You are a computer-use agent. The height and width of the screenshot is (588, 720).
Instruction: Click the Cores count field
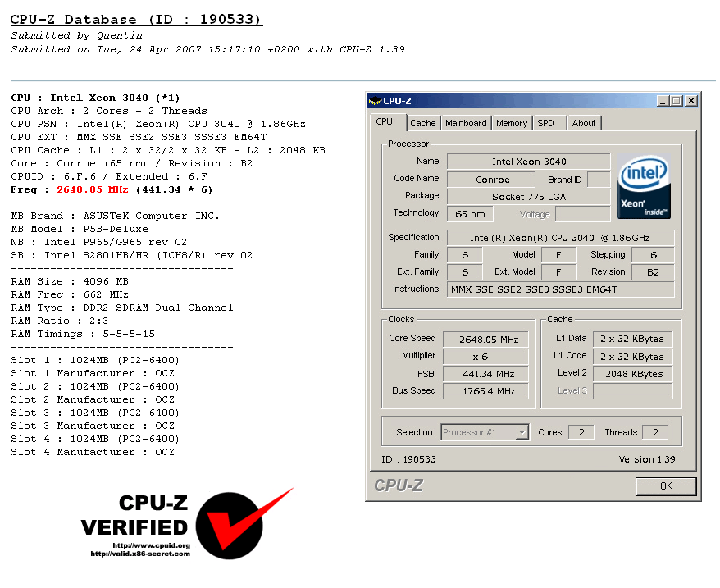581,432
